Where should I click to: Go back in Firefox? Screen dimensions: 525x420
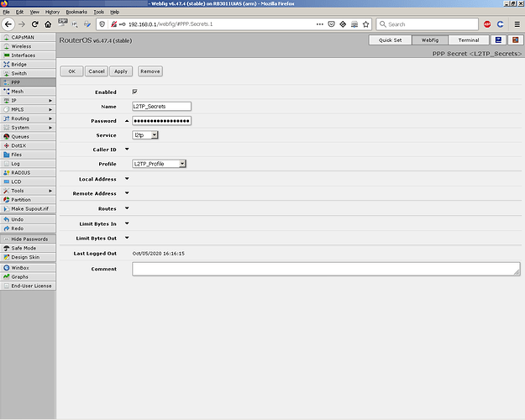(8, 24)
